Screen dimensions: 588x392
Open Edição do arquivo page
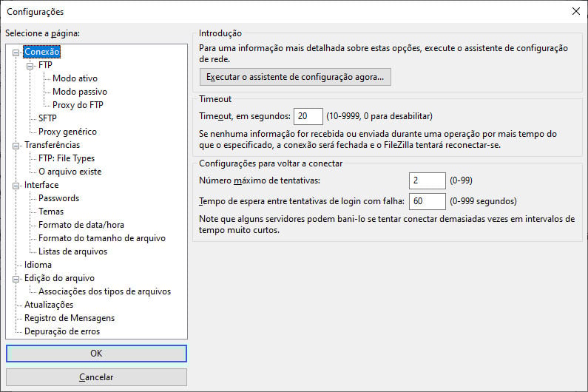click(59, 278)
